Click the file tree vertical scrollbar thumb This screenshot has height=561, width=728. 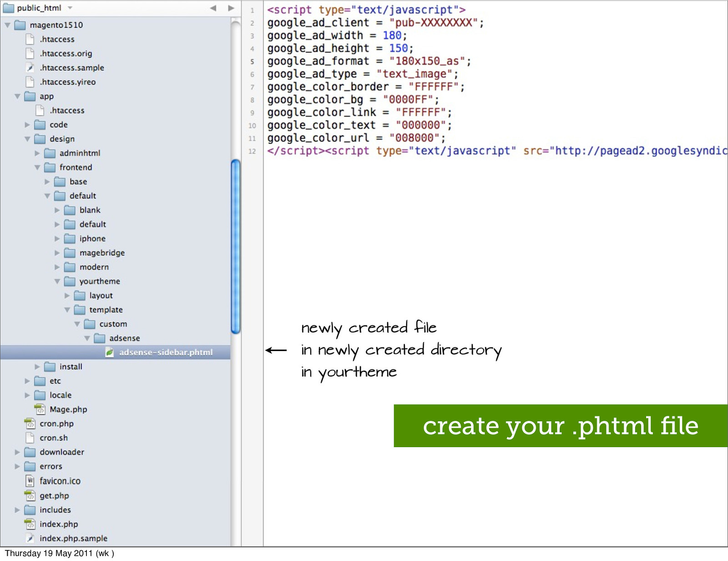click(x=236, y=247)
